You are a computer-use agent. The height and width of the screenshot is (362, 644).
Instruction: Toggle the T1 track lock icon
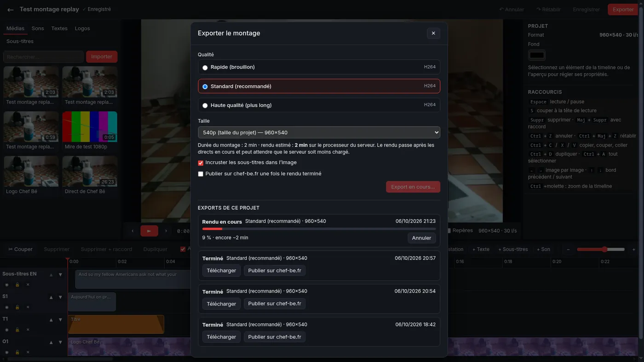(x=17, y=330)
